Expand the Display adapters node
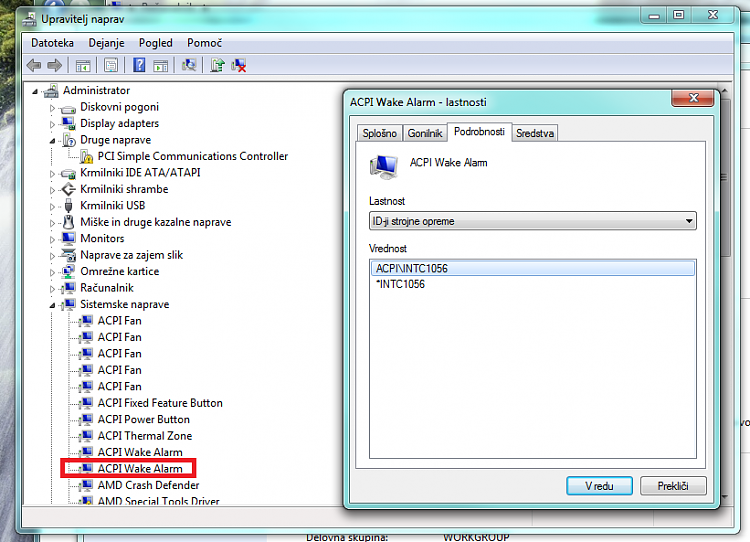 tap(52, 124)
